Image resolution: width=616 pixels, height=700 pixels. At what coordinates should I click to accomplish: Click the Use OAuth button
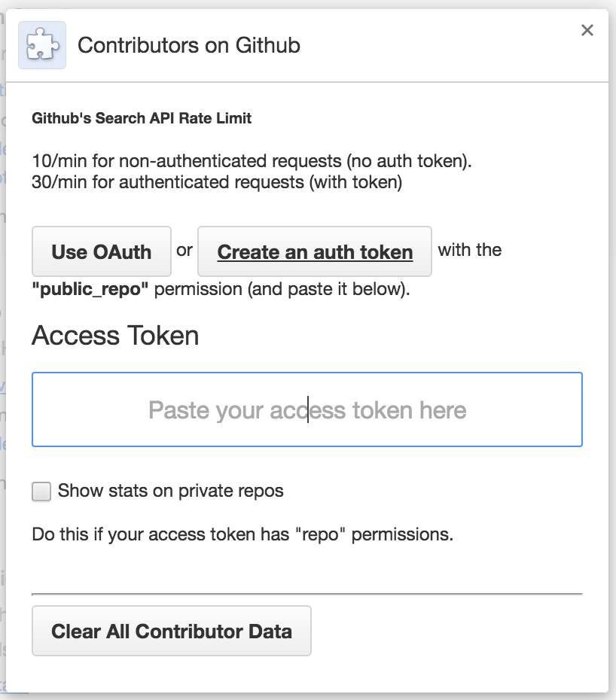coord(102,251)
